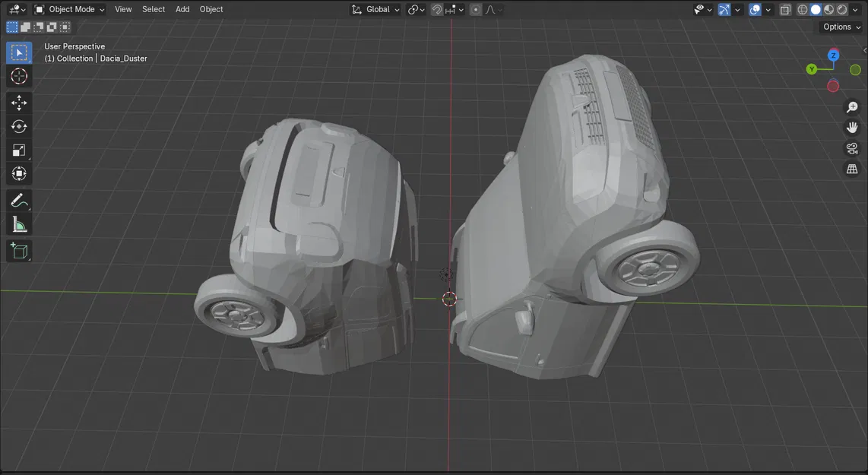Click the zoom magnifier in the sidebar

coord(851,106)
